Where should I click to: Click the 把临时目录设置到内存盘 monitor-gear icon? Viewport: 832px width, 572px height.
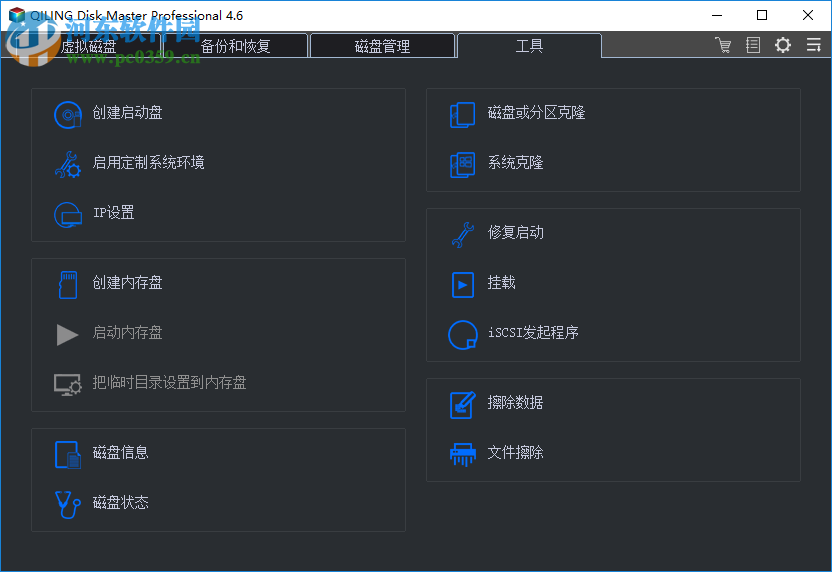tap(68, 385)
